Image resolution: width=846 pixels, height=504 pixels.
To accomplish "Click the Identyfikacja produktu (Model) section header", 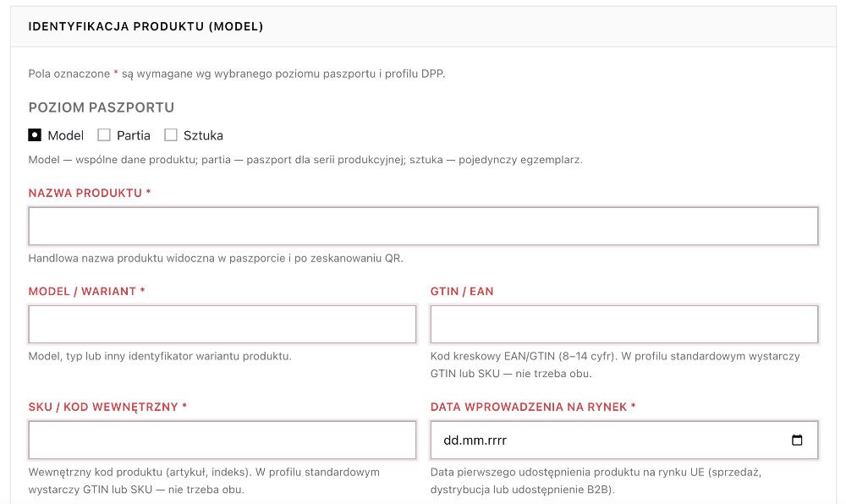I will [x=146, y=26].
